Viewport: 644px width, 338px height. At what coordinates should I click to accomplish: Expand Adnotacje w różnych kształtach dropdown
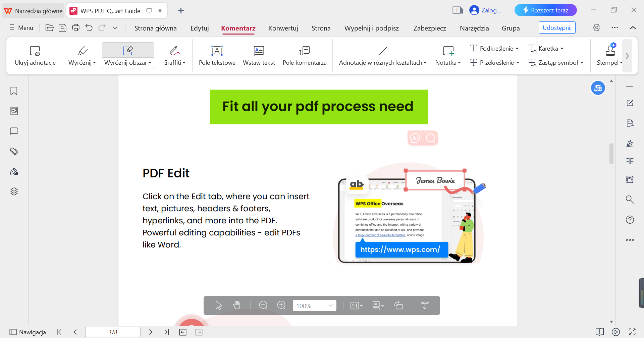coord(425,63)
